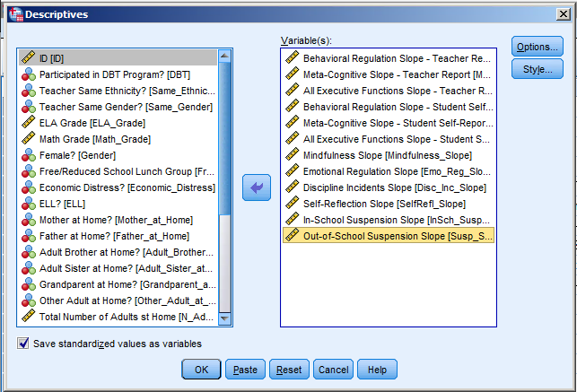Click the nominal icon beside Adult Sister at Home?
The image size is (577, 392).
coord(29,268)
